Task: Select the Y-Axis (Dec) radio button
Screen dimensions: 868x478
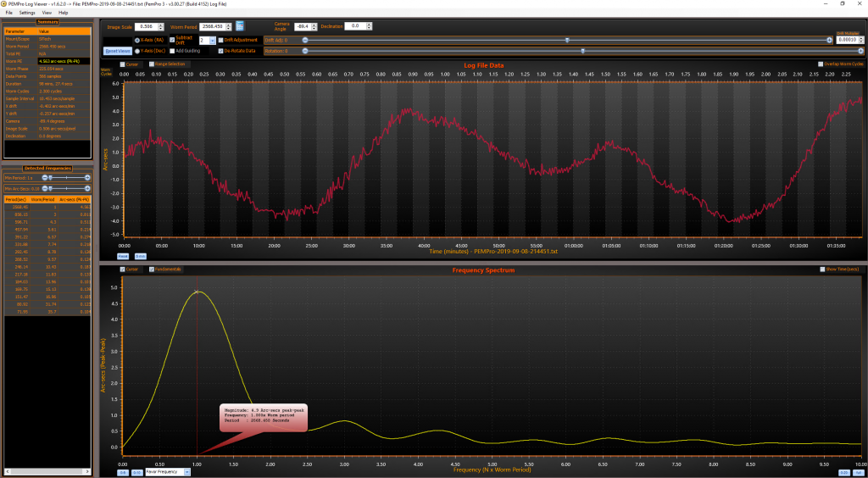Action: (x=137, y=51)
